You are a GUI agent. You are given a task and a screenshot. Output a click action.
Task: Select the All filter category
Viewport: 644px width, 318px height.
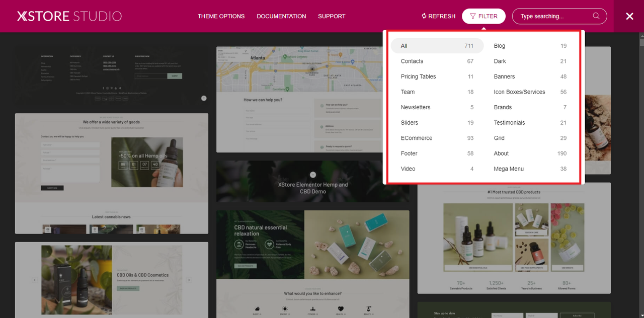[437, 46]
